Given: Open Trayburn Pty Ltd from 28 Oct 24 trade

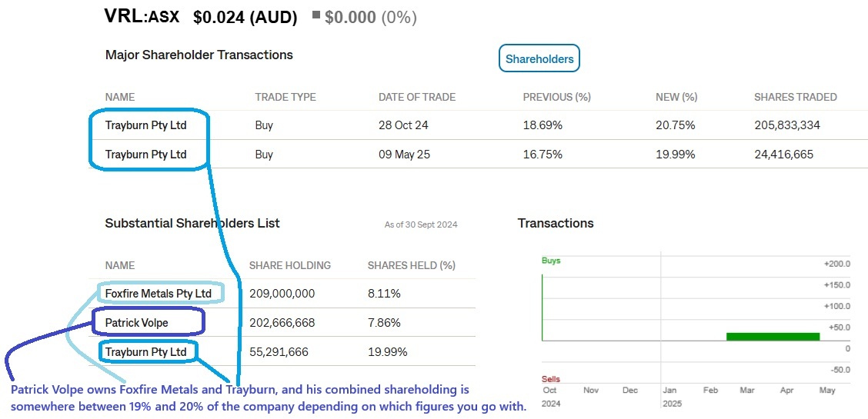Looking at the screenshot, I should [145, 125].
